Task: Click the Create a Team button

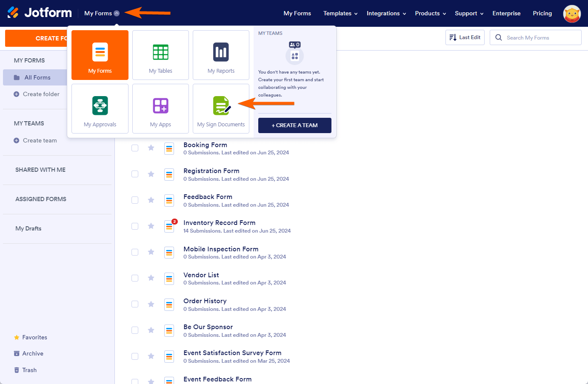Action: 295,125
